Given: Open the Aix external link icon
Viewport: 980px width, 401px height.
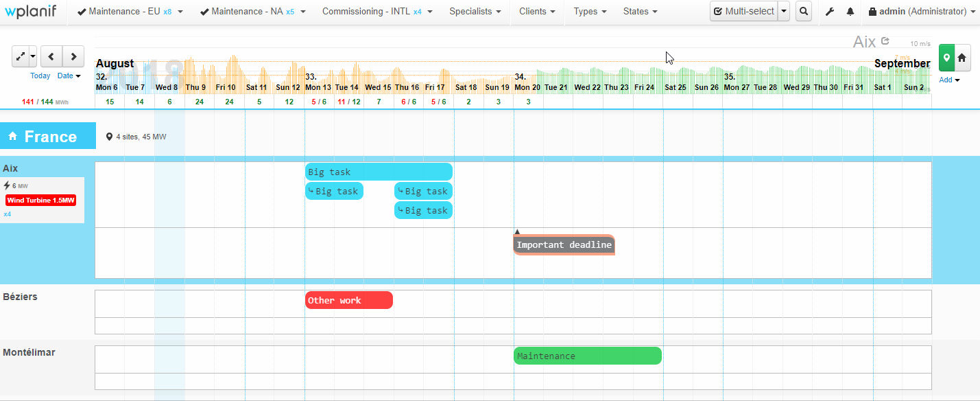Looking at the screenshot, I should click(x=885, y=41).
